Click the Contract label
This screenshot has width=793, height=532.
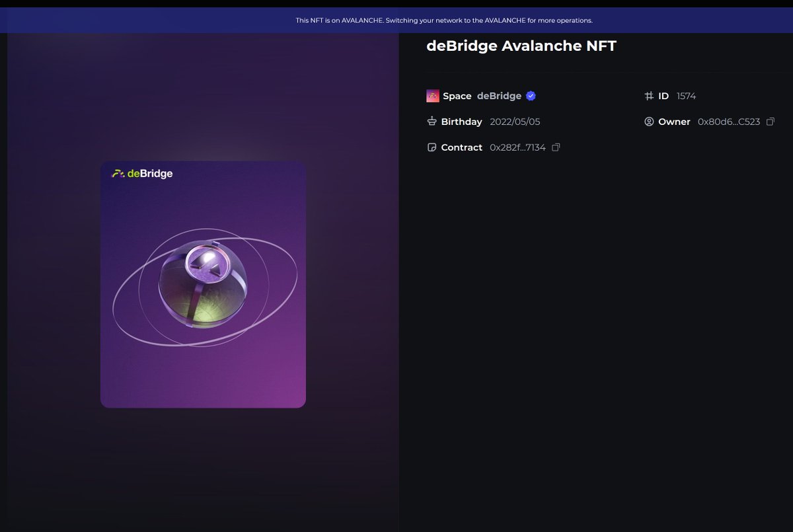(461, 147)
